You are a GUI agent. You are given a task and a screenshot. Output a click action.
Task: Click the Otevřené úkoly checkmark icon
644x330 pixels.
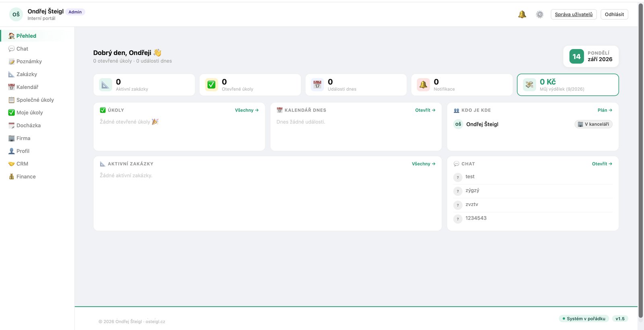[211, 85]
